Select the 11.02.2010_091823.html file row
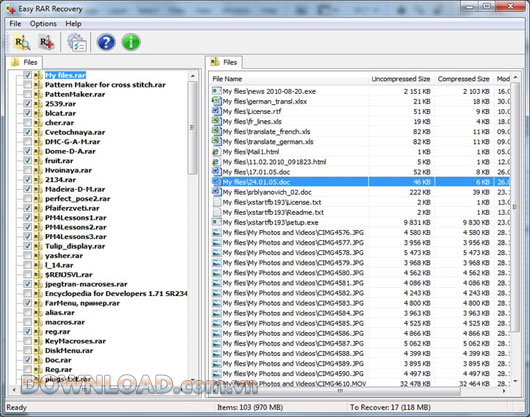The height and width of the screenshot is (417, 530). pos(361,162)
